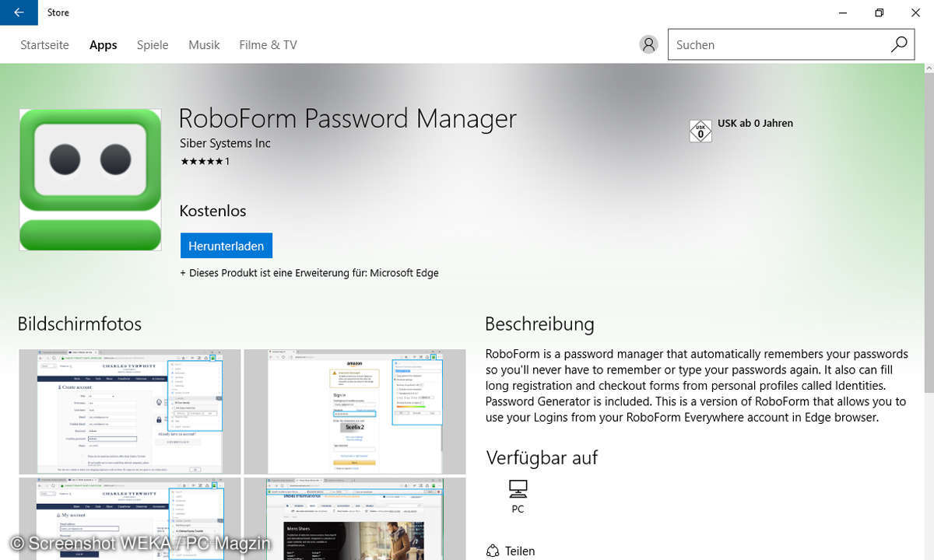Open the Charles Tyrwhitt create account screenshot

(x=130, y=411)
